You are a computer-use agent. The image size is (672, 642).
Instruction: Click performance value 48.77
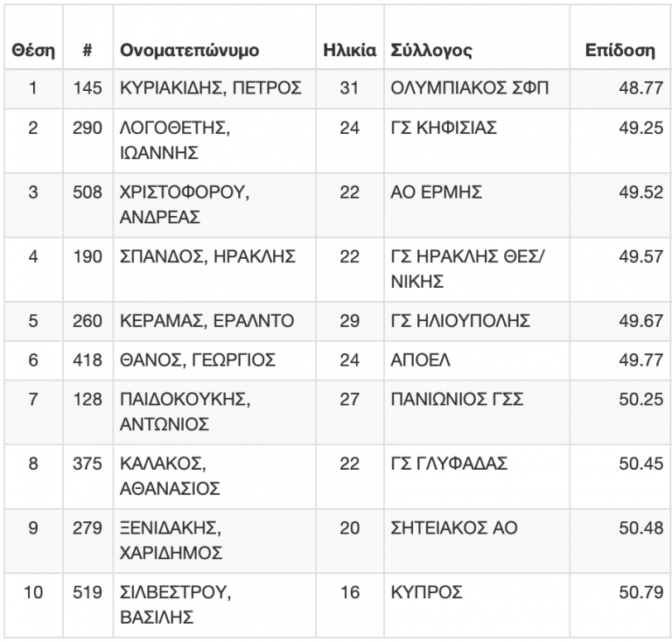640,88
